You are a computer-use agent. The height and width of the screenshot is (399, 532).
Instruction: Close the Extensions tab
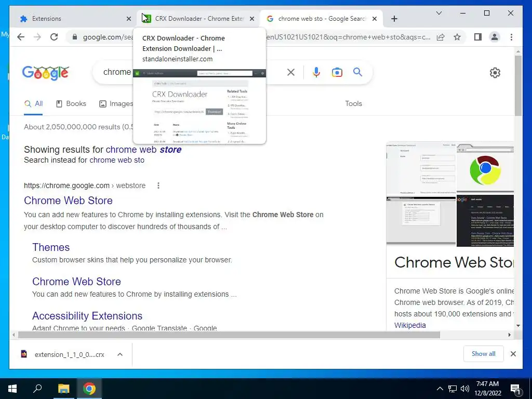[129, 19]
